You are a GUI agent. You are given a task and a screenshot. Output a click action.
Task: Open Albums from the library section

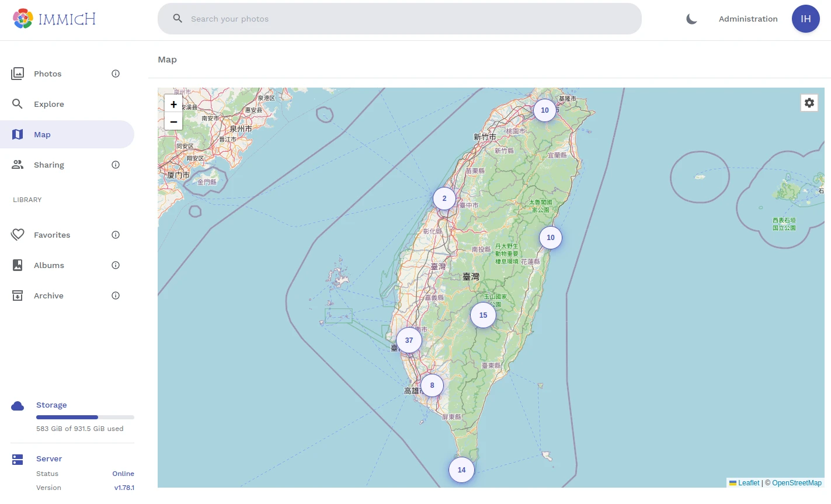coord(48,265)
